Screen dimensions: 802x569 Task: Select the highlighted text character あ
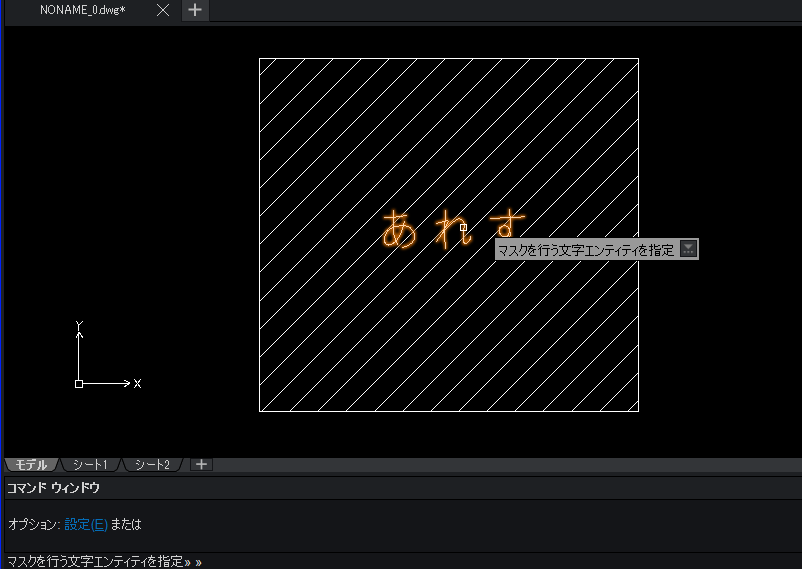pos(399,229)
